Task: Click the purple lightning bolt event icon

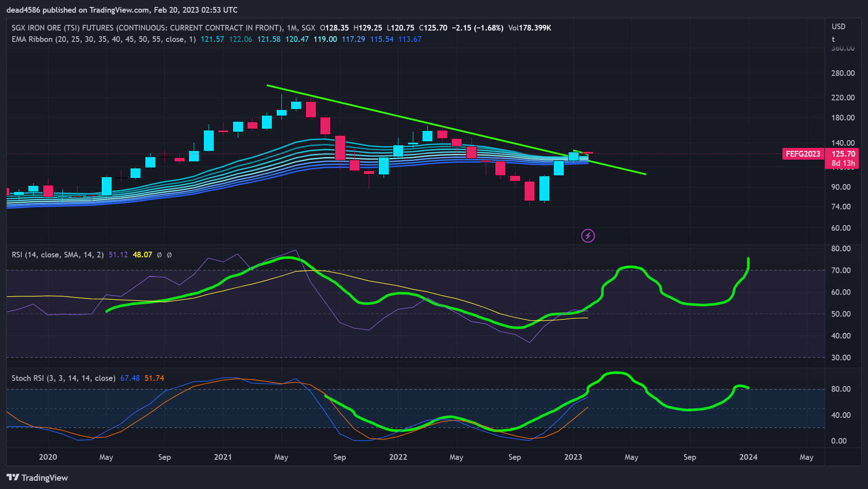Action: 588,236
